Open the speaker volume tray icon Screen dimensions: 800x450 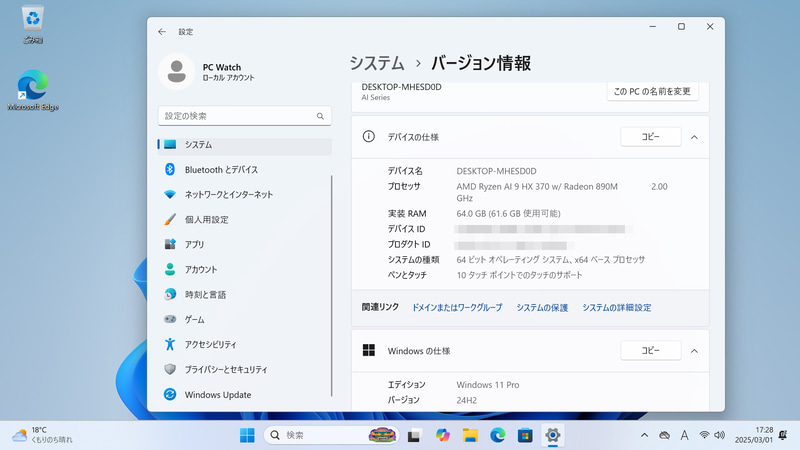pyautogui.click(x=719, y=435)
